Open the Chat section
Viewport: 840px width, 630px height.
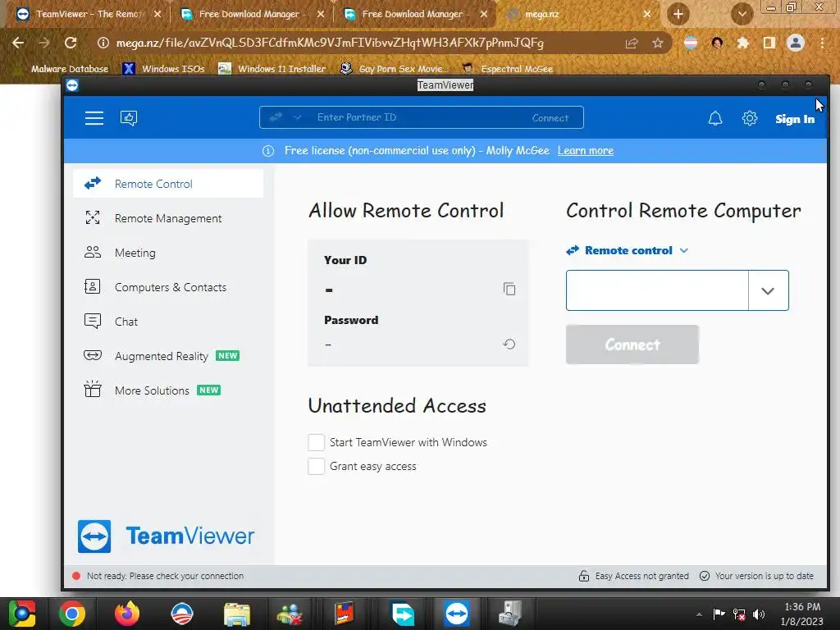coord(168,322)
